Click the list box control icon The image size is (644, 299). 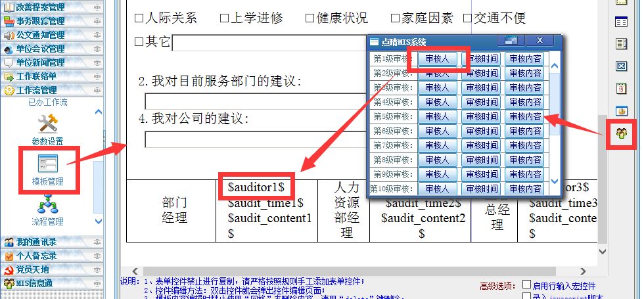[620, 44]
